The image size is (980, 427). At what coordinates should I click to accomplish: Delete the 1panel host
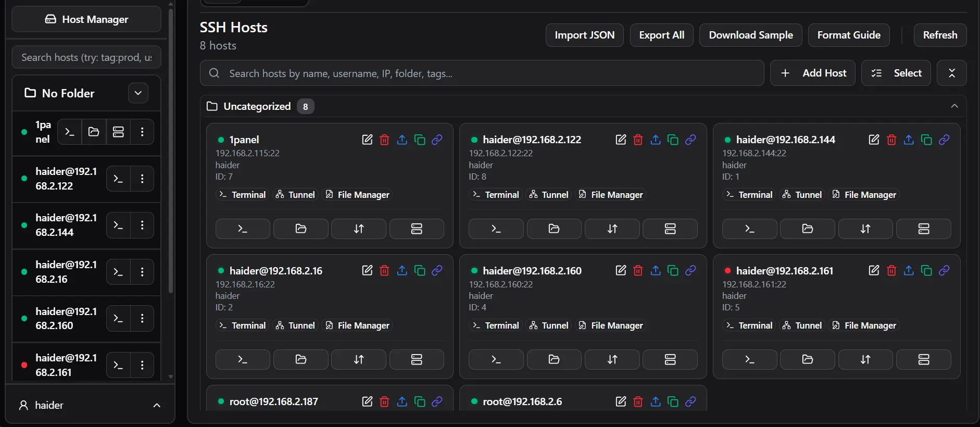[384, 140]
